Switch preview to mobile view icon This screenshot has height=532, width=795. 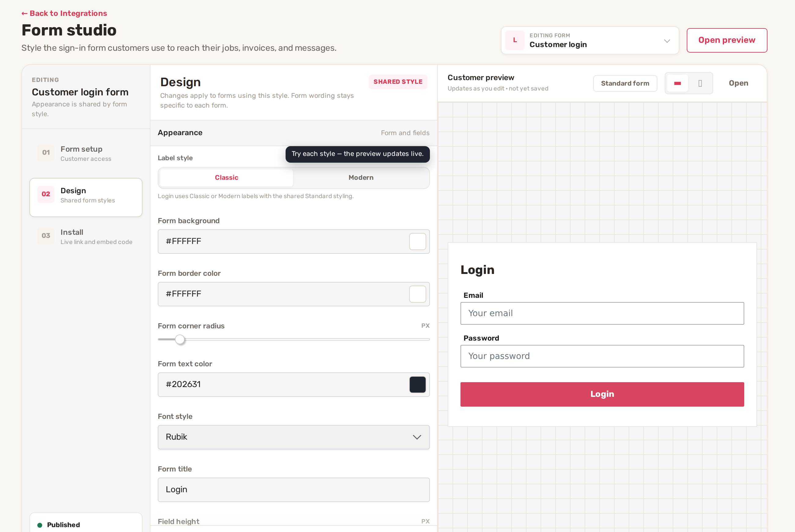(x=700, y=83)
